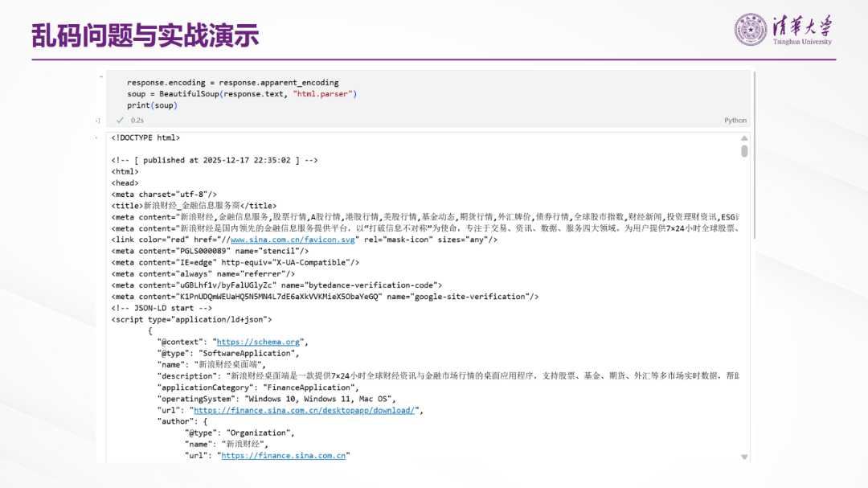Open finance.sina.com.cn desktopapp download link

point(304,411)
